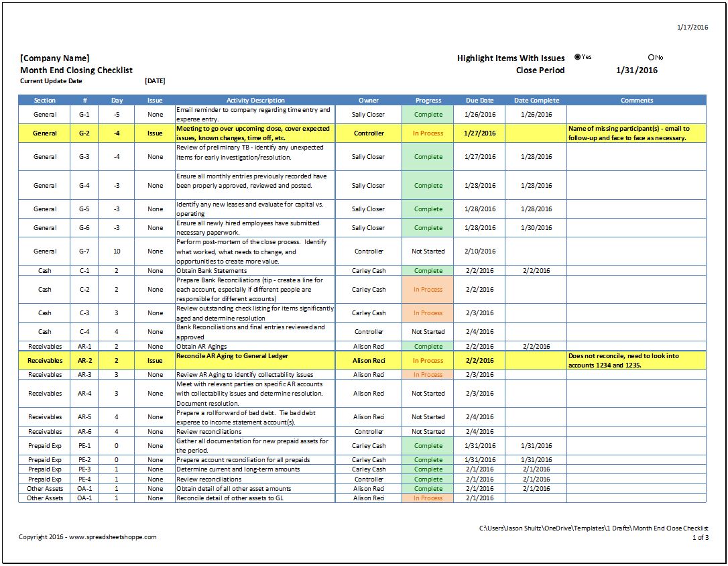728x566 pixels.
Task: Select the Yes radio button for highlighting issues
Action: click(x=578, y=57)
